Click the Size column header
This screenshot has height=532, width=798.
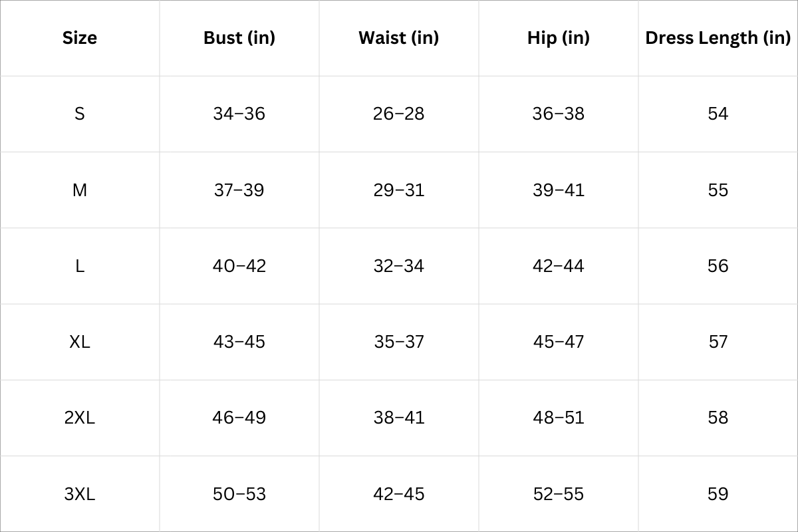tap(80, 38)
